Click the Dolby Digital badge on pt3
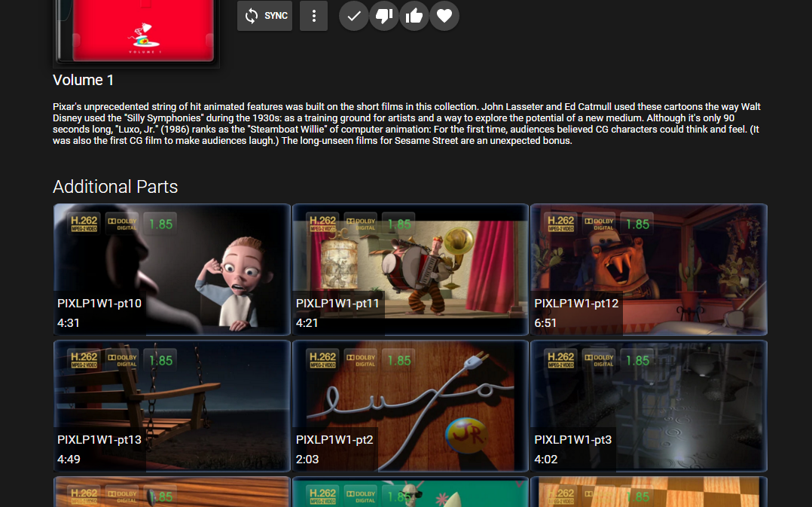This screenshot has height=507, width=812. pos(599,359)
